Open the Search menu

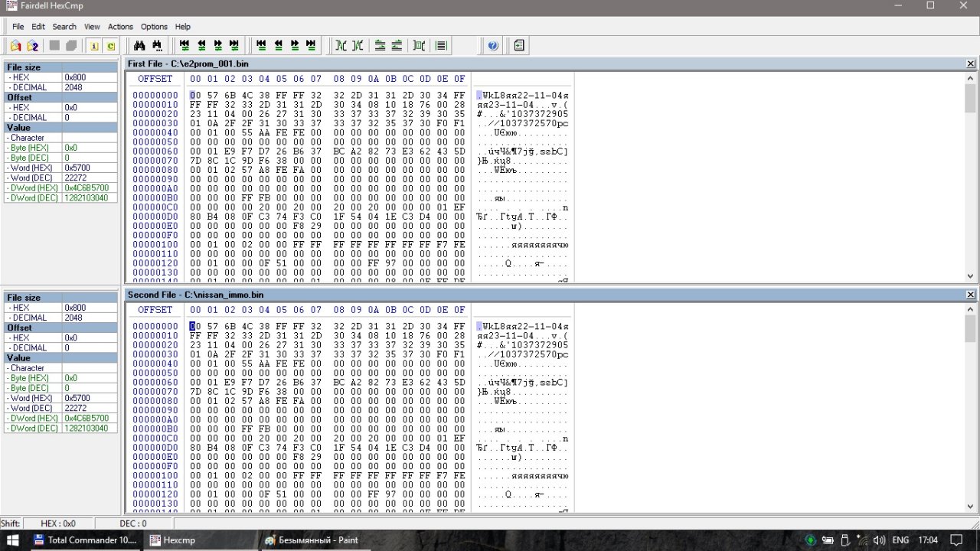coord(64,27)
